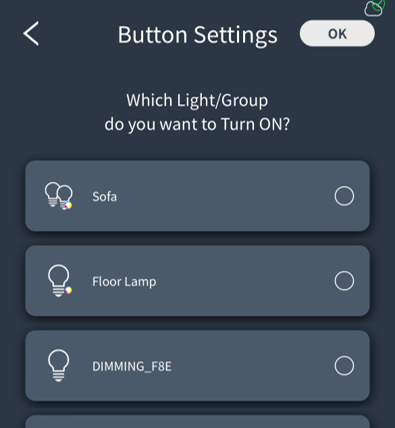This screenshot has width=395, height=428.
Task: Tap the Floor Lamp color bulb icon
Action: [x=59, y=281]
